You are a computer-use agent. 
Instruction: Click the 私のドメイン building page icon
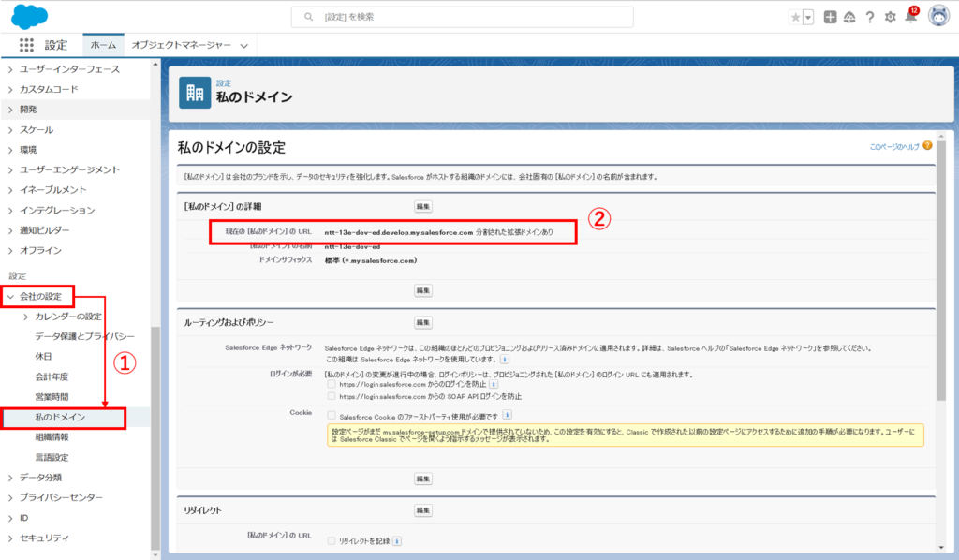tap(195, 93)
